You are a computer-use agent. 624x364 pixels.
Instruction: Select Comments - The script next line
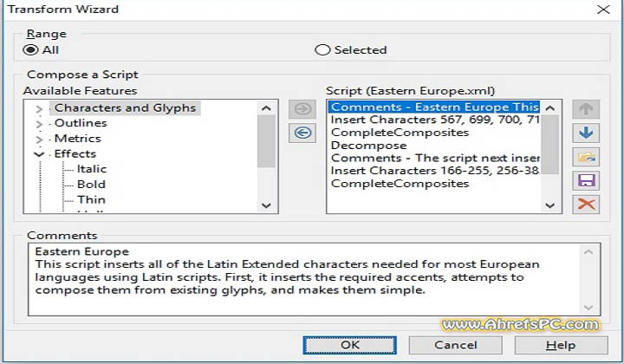click(434, 158)
